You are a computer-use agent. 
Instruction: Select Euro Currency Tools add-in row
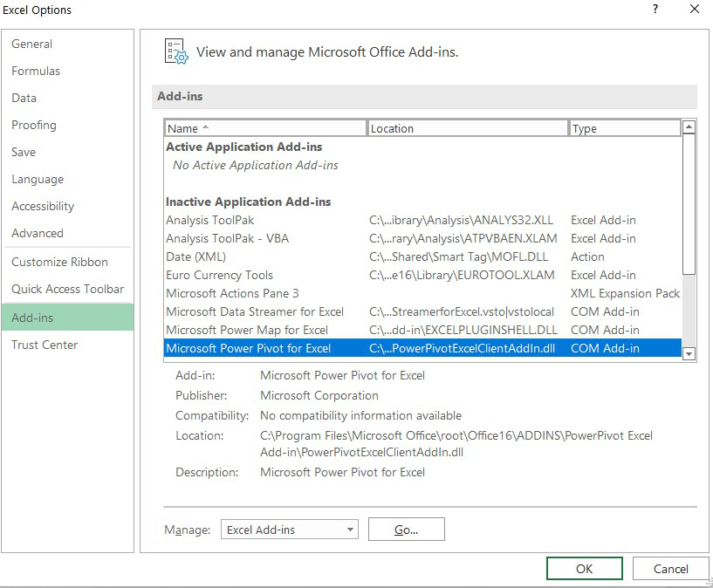422,276
